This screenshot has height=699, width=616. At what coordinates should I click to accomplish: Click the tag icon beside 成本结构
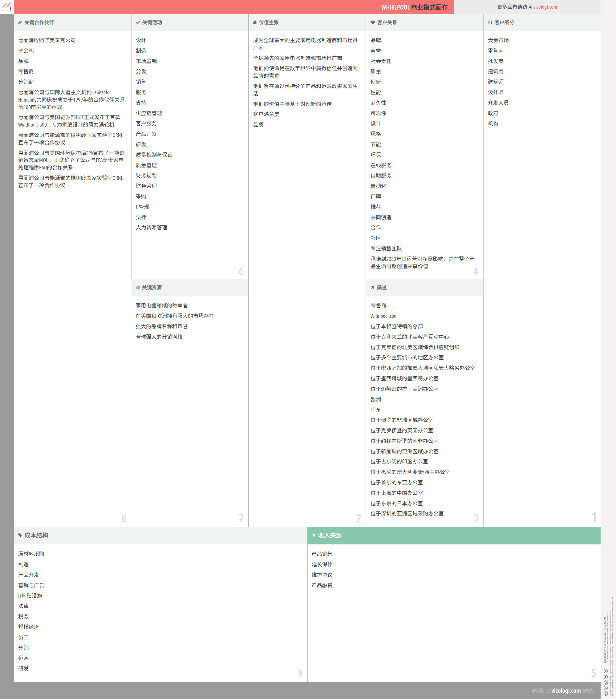coord(20,535)
